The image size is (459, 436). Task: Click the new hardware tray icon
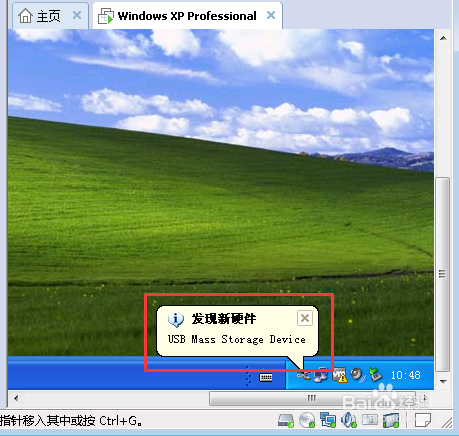(x=303, y=376)
